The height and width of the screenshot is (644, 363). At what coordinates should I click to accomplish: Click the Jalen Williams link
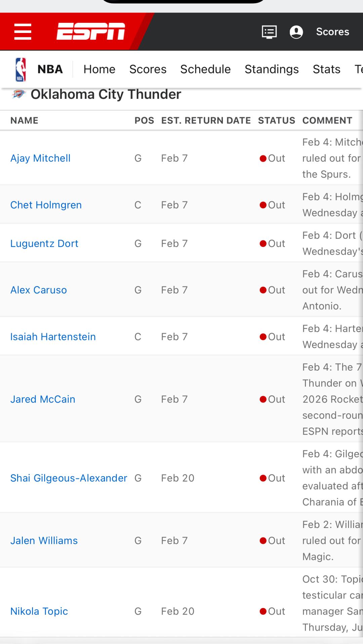coord(44,540)
